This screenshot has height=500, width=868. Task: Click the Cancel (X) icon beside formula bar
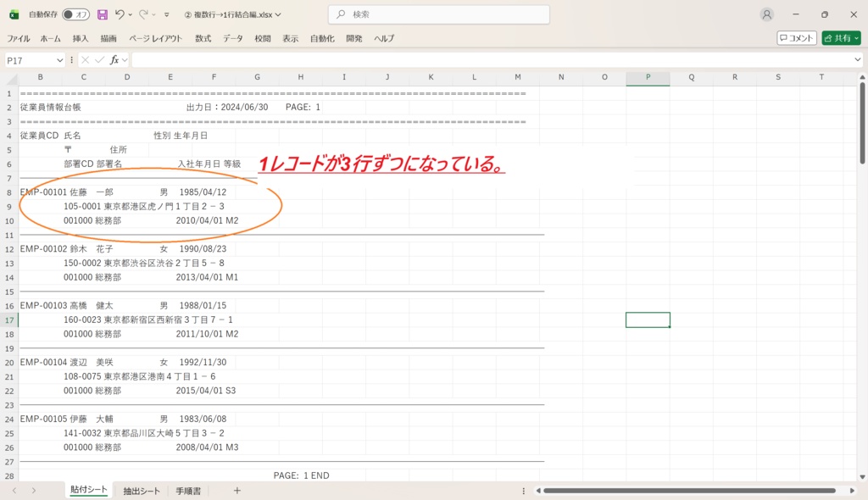[x=86, y=59]
